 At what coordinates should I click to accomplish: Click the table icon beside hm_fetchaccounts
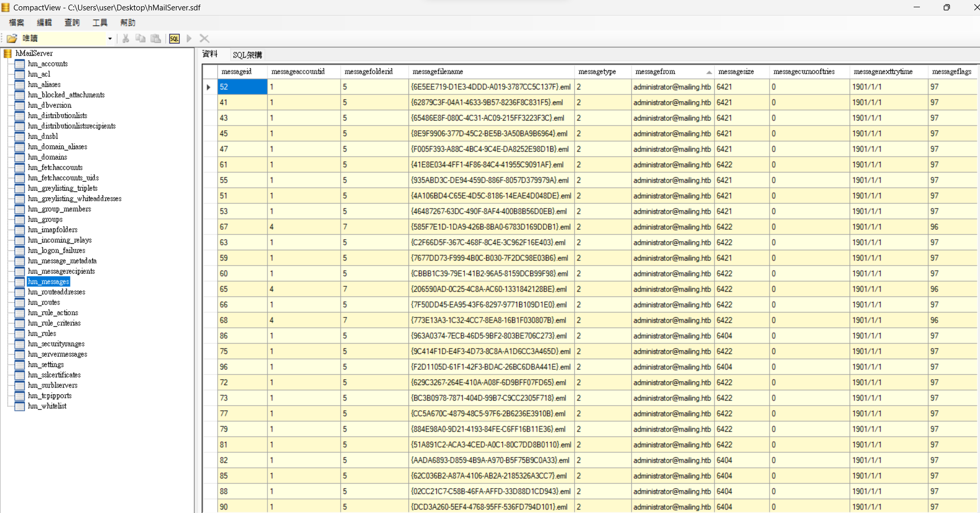(20, 168)
